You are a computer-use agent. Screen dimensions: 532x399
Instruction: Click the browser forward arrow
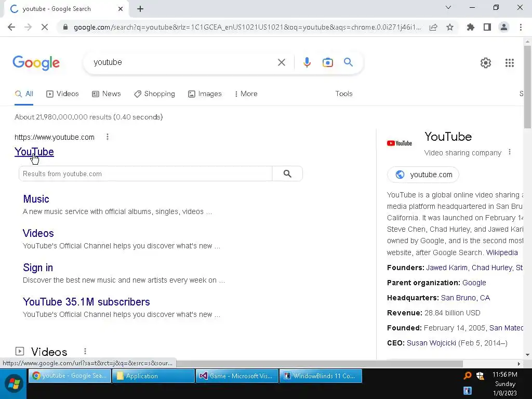[x=28, y=27]
